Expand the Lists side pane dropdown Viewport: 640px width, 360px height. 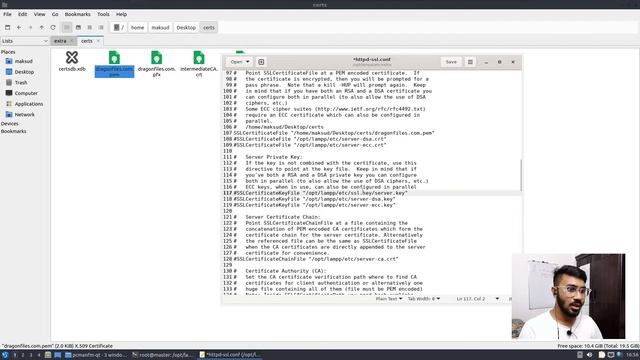[24, 41]
